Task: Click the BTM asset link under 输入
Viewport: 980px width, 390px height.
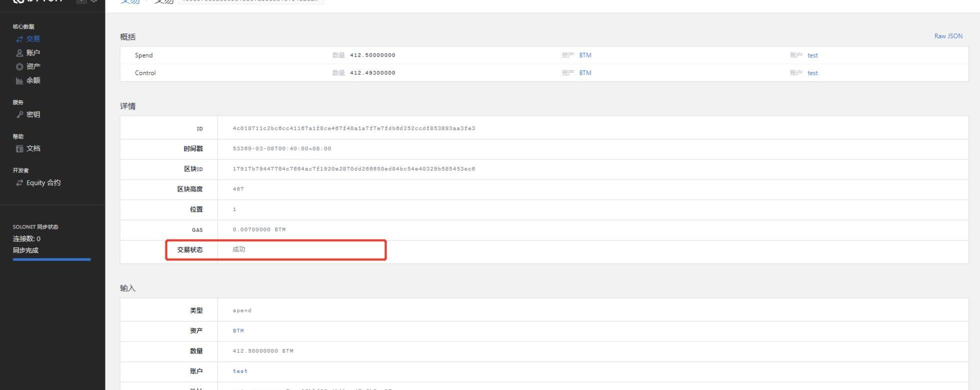Action: point(238,331)
